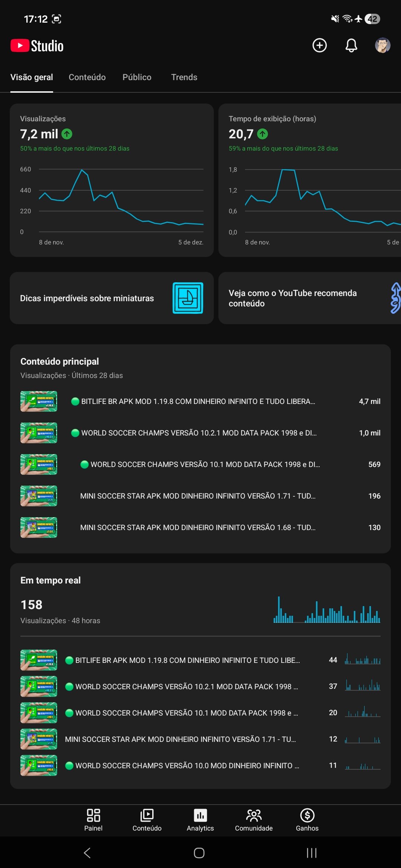The height and width of the screenshot is (868, 401).
Task: Tap the YouTube Studio logo
Action: coord(37,46)
